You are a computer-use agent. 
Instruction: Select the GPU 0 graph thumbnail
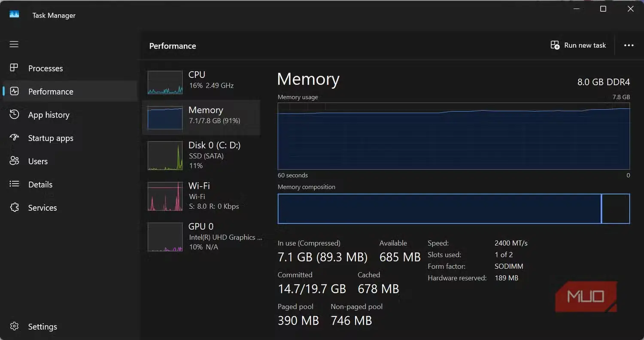(x=165, y=237)
